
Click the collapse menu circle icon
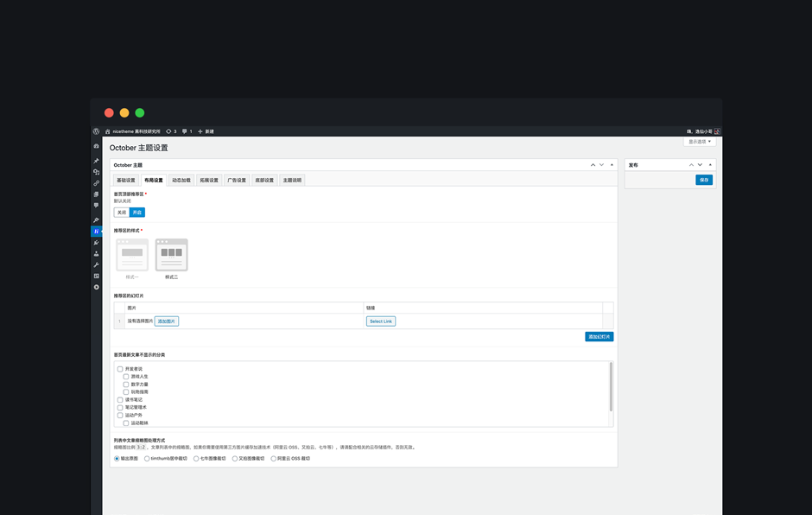(97, 287)
